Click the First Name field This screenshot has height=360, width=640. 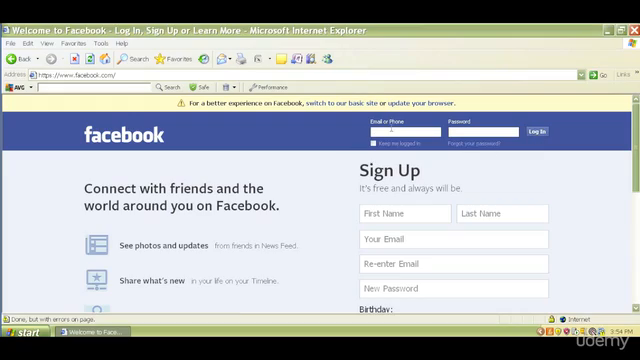(x=405, y=213)
